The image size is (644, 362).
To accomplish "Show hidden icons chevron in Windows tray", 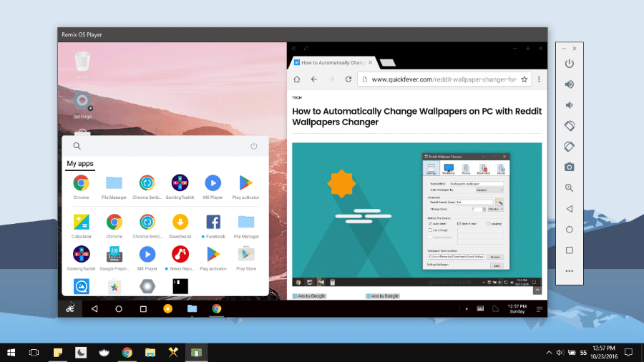I will click(549, 353).
